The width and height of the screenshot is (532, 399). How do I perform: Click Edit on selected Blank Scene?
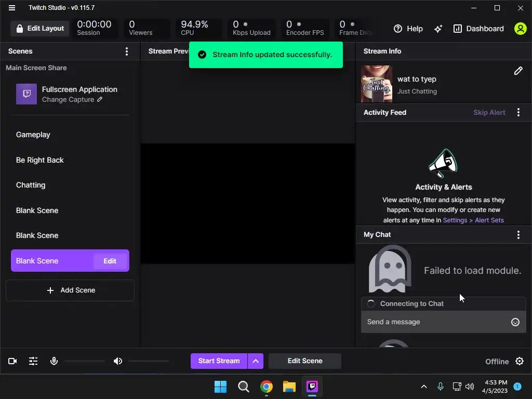110,261
